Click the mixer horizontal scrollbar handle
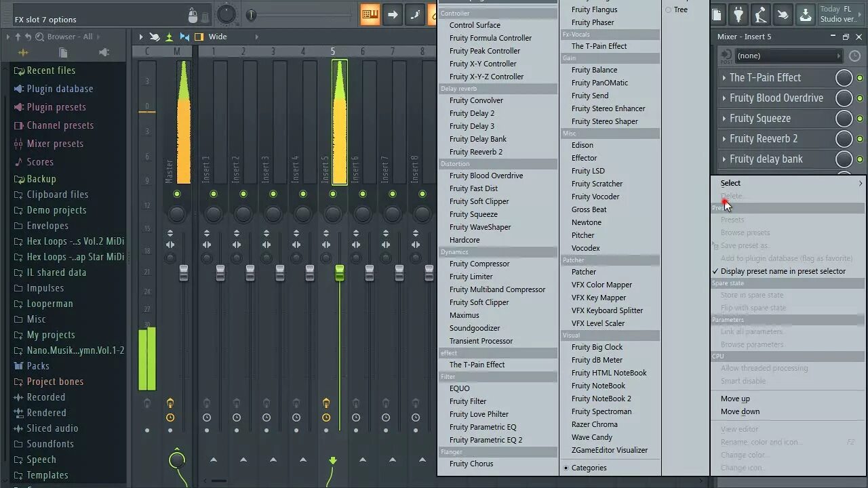Screen dimensions: 868x488 (x=218, y=481)
